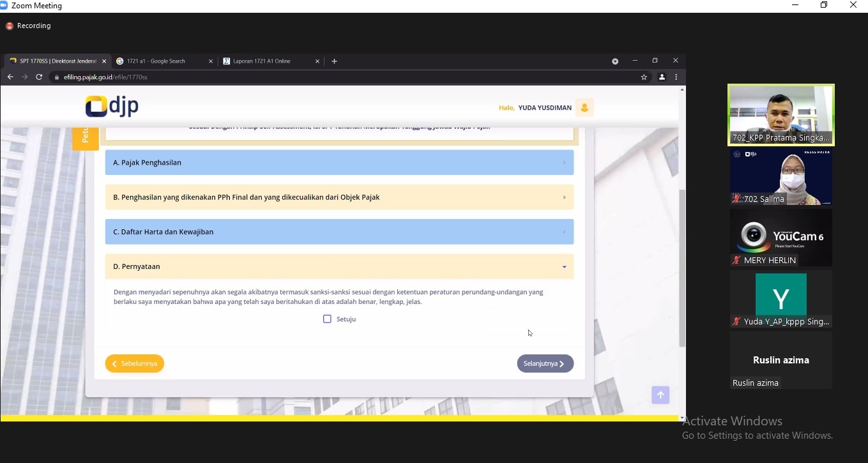Expand section A. Pajak Penghasilan
The image size is (868, 463).
tap(339, 163)
